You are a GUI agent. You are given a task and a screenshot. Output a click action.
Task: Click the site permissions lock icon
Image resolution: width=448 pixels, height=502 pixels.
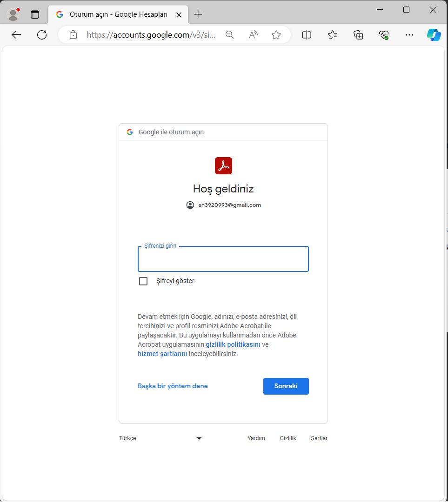click(73, 34)
